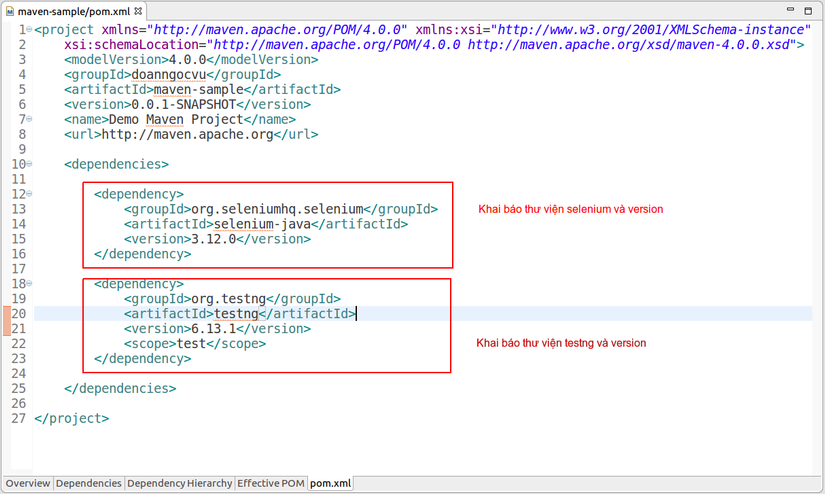The image size is (825, 494).
Task: Fold the testng dependency at line 18
Action: (29, 284)
